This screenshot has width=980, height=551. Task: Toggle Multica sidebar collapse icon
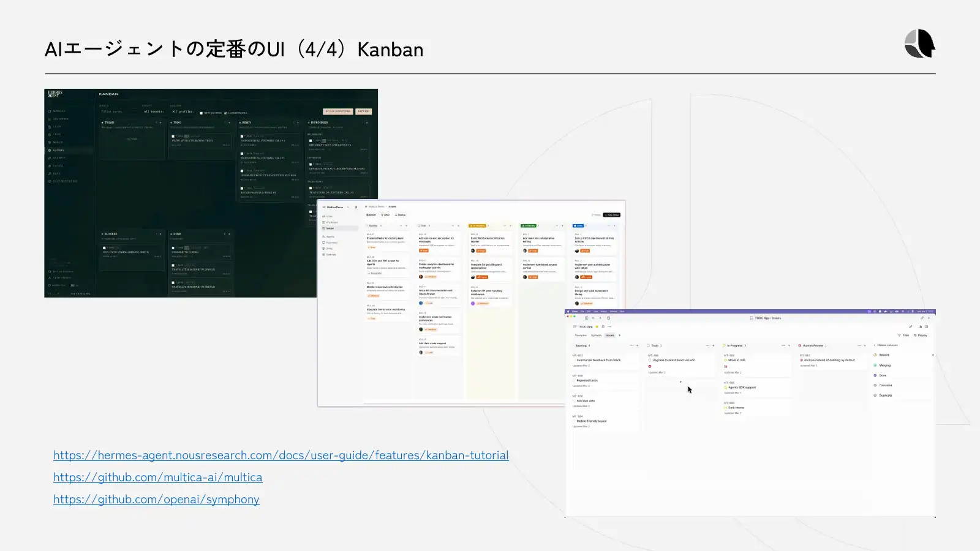[356, 207]
